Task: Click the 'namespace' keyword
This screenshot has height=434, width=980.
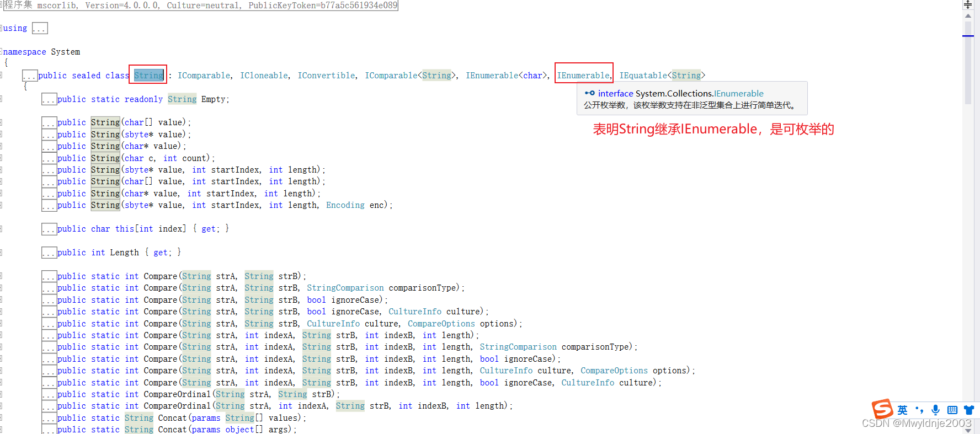Action: 25,52
